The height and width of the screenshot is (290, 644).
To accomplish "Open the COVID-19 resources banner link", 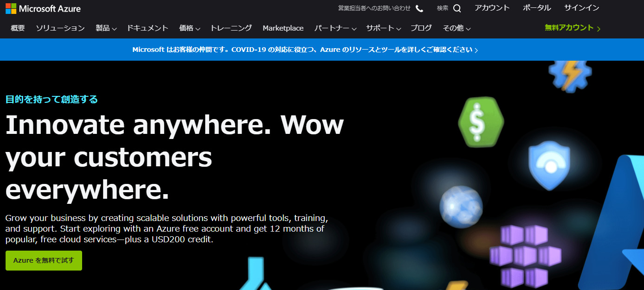I will coord(305,50).
